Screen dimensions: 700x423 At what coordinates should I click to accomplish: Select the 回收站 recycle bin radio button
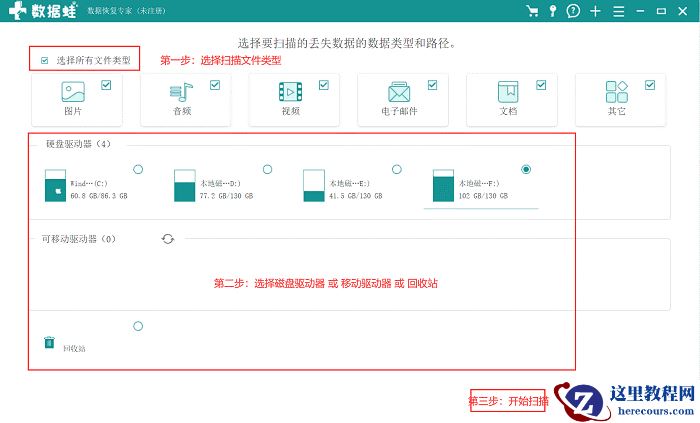pyautogui.click(x=138, y=326)
